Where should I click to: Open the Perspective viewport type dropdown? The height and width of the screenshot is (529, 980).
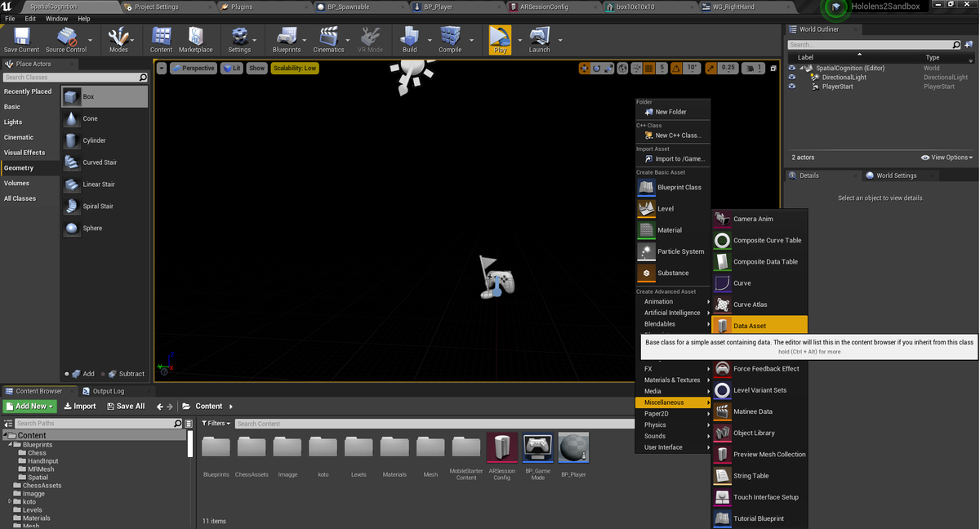(x=194, y=68)
